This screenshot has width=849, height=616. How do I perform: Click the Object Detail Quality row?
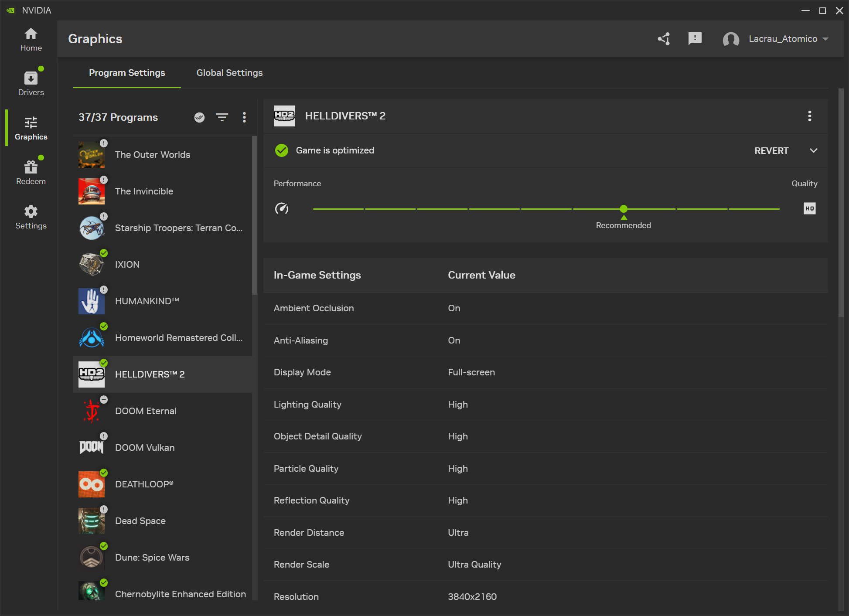pos(546,436)
